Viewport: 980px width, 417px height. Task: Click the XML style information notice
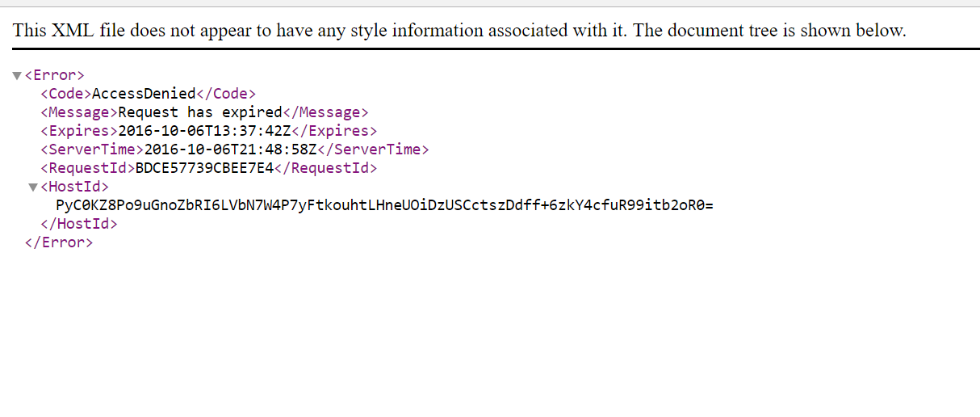point(459,31)
